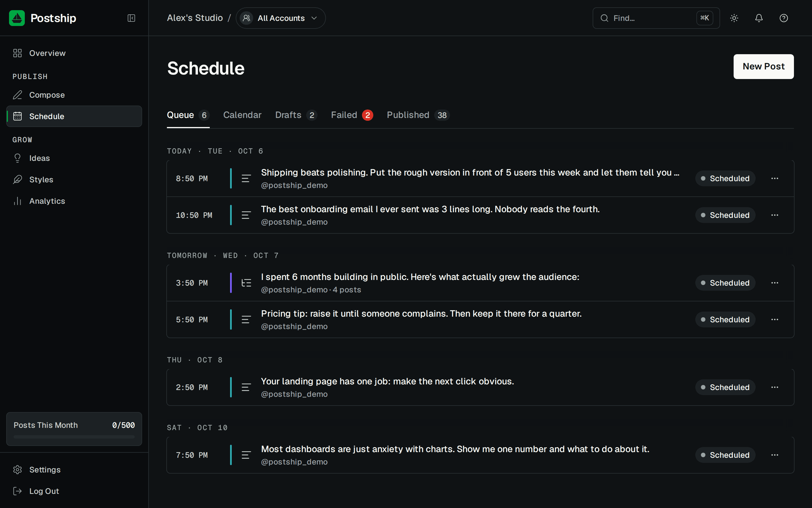Viewport: 812px width, 508px height.
Task: Open the landing page post
Action: (x=480, y=387)
